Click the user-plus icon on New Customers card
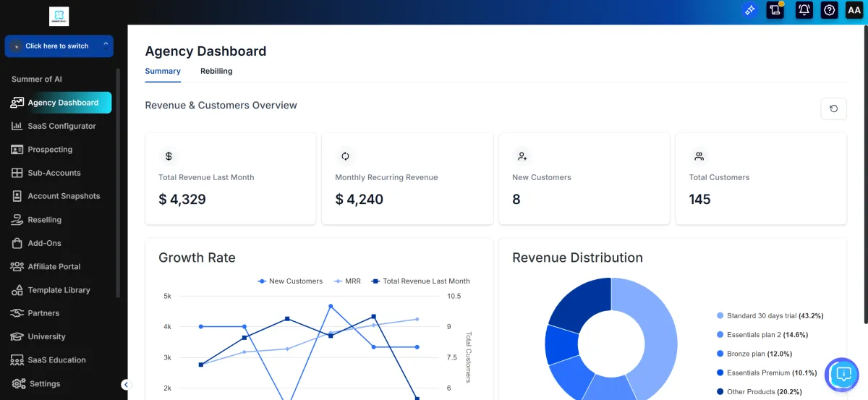 (522, 156)
